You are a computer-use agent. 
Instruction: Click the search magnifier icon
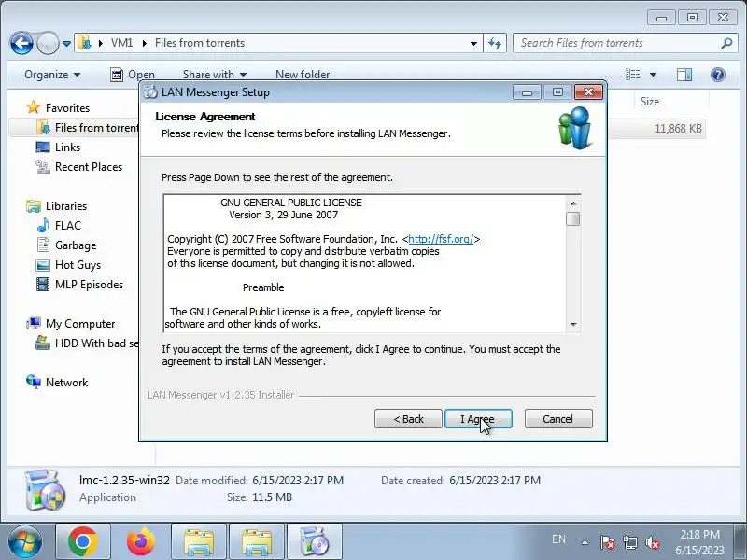pos(726,43)
